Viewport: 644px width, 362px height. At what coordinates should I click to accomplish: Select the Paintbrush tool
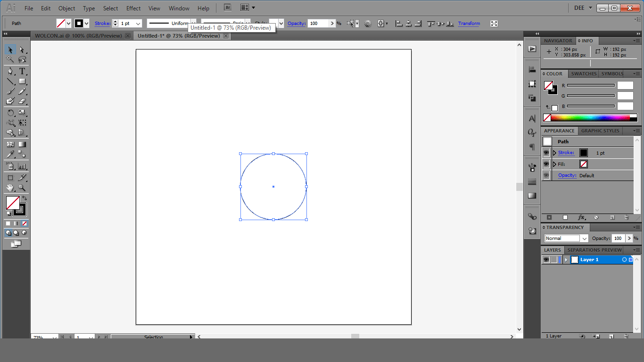pos(10,91)
